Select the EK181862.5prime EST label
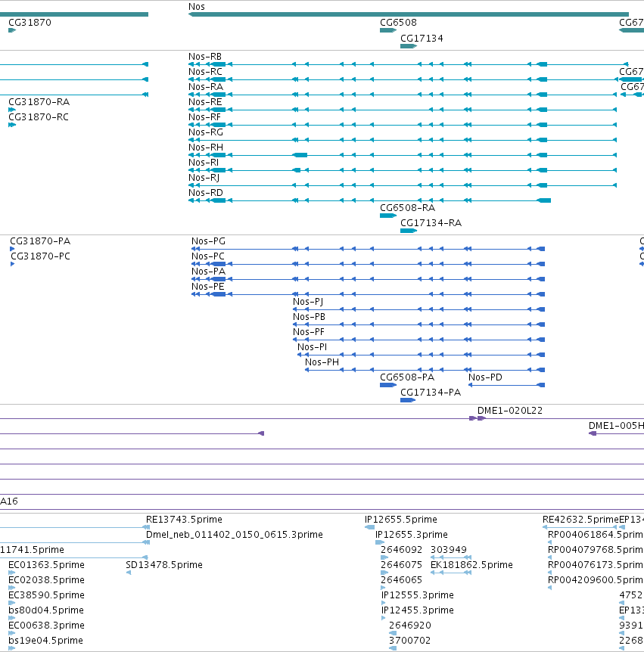The height and width of the screenshot is (652, 644). pyautogui.click(x=471, y=565)
